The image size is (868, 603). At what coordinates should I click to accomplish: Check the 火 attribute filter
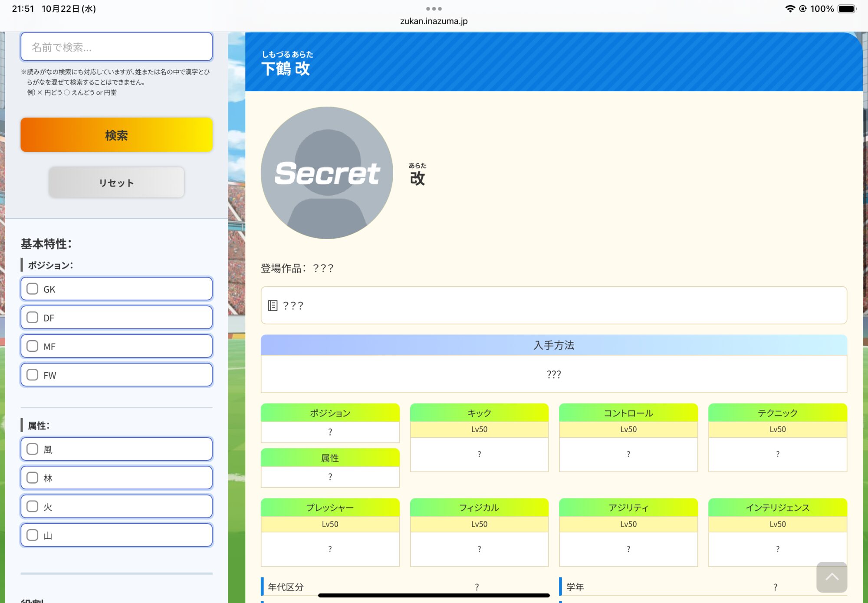33,506
